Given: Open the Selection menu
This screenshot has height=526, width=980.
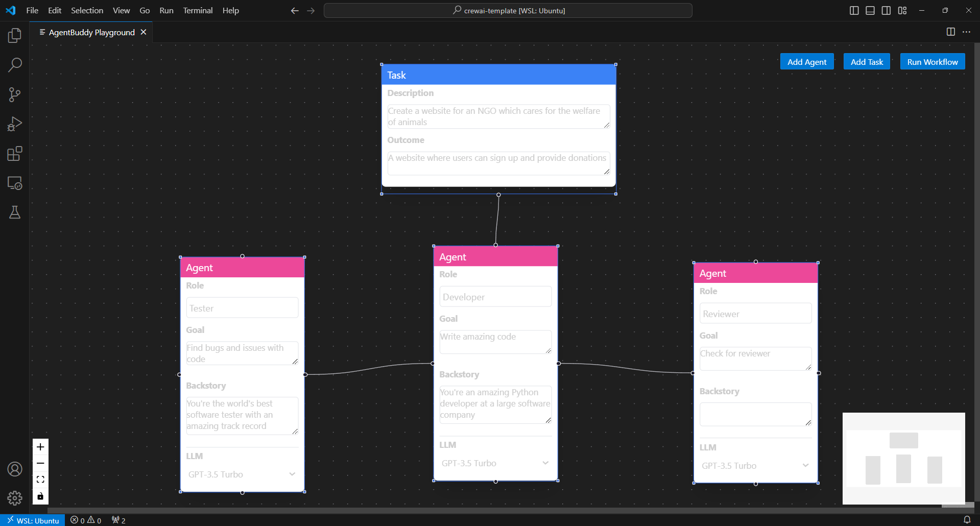Looking at the screenshot, I should pyautogui.click(x=87, y=10).
